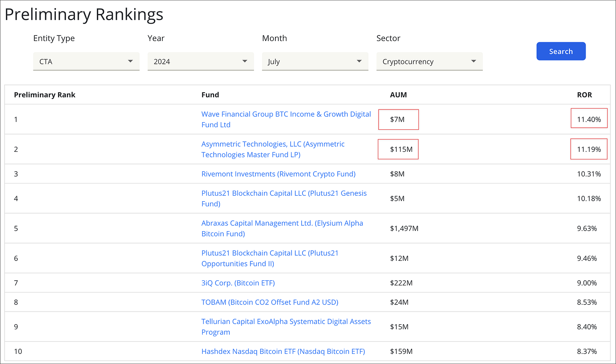
Task: Select the 8.37% ROR value
Action: click(x=587, y=351)
